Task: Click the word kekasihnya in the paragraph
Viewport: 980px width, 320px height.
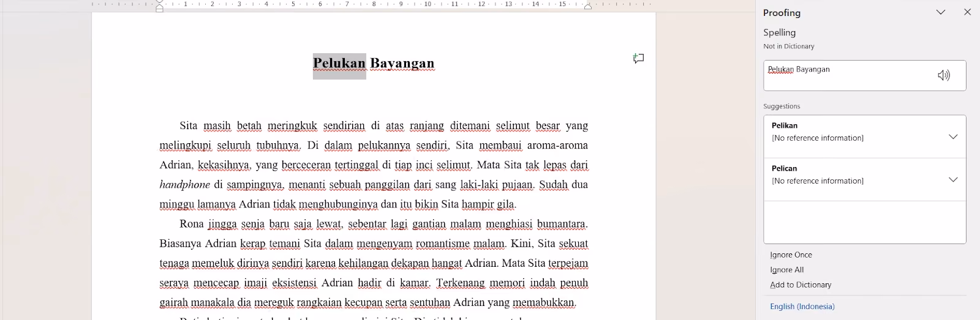Action: pos(224,165)
